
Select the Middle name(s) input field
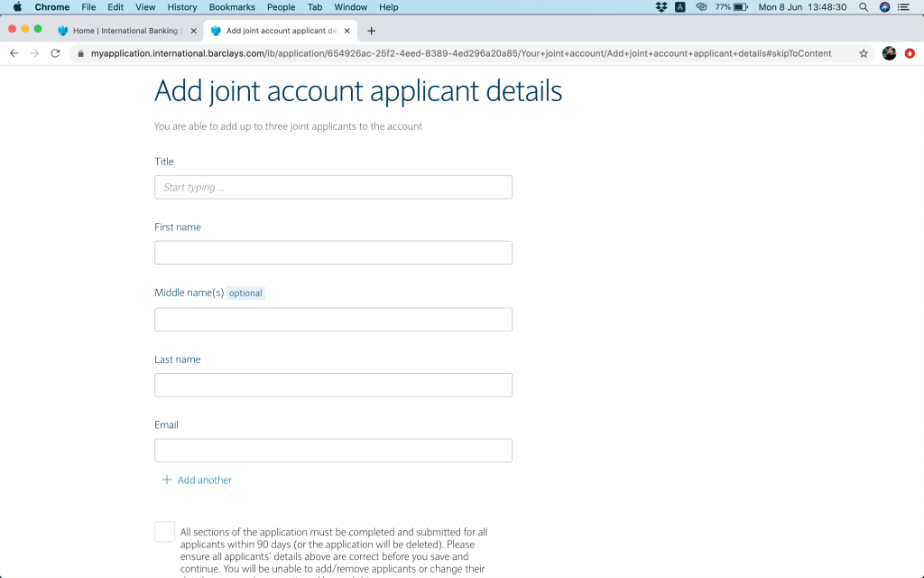[333, 320]
